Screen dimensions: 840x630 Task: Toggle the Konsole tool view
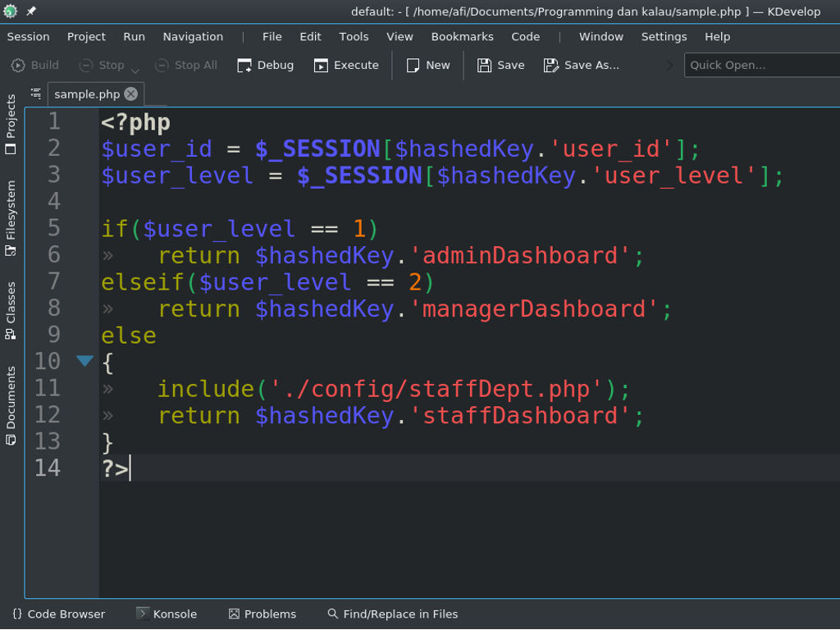[x=167, y=614]
